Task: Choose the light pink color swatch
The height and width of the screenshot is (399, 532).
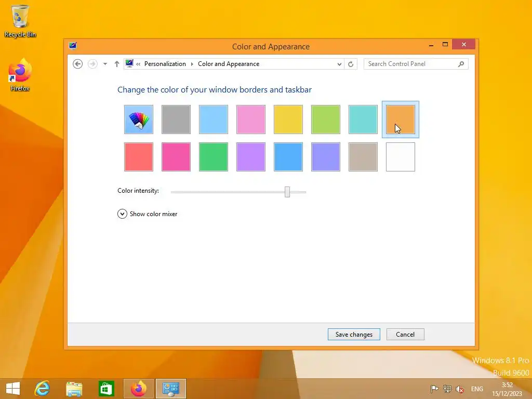Action: [x=251, y=119]
